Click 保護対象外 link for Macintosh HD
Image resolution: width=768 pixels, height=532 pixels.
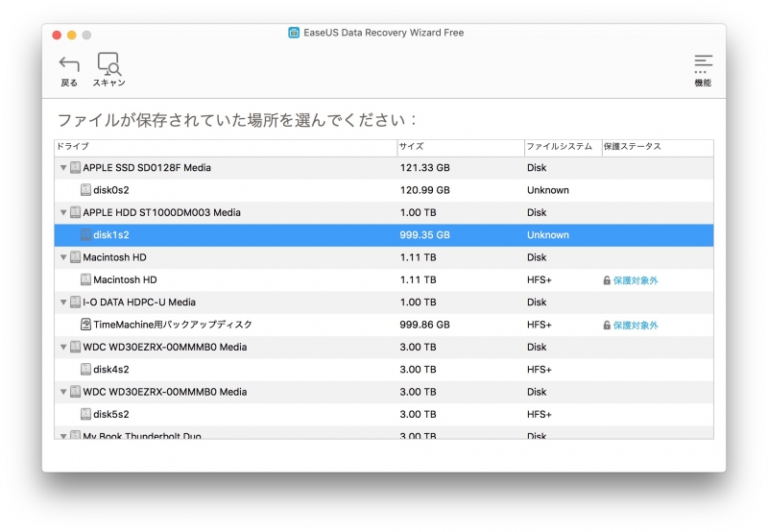tap(635, 280)
